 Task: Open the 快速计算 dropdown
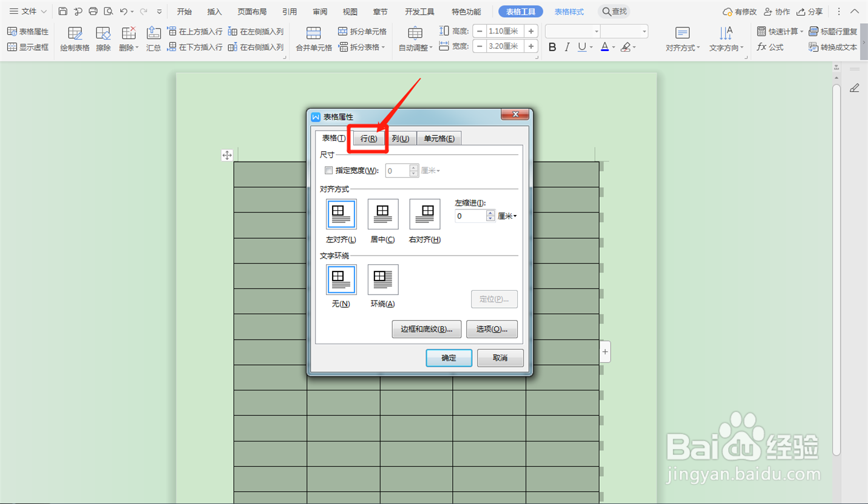pos(780,32)
